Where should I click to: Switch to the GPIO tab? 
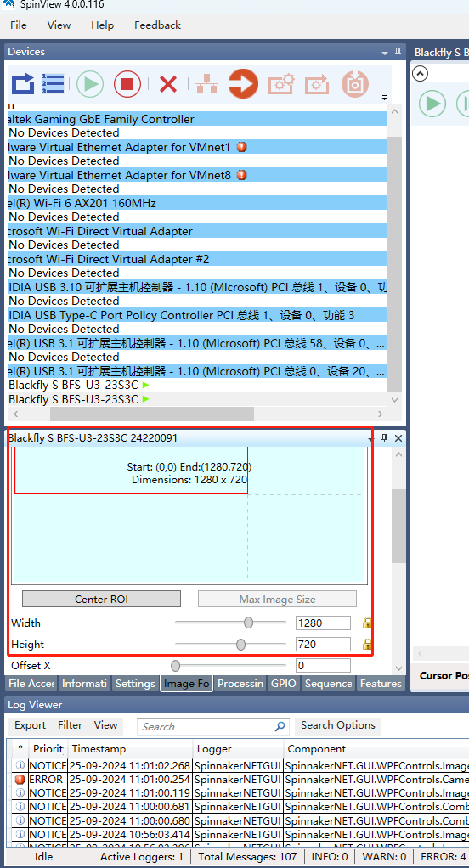[x=284, y=684]
